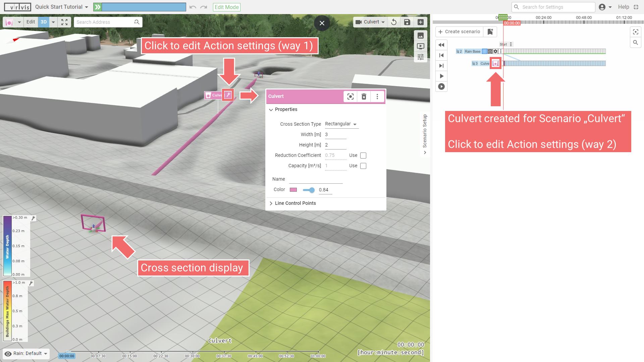This screenshot has width=644, height=362.
Task: Open the Cross Section Type dropdown
Action: coord(341,124)
